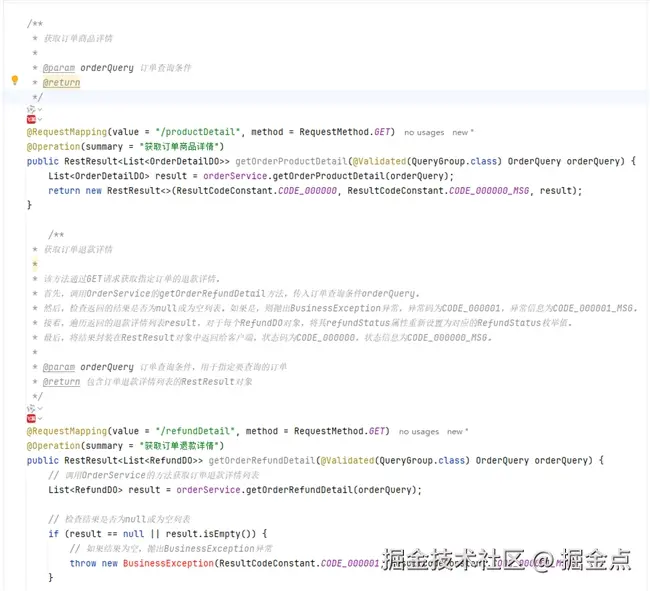Viewport: 650px width, 591px height.
Task: Click the grey inlay icon above the /refundDetail mapping
Action: 31,409
